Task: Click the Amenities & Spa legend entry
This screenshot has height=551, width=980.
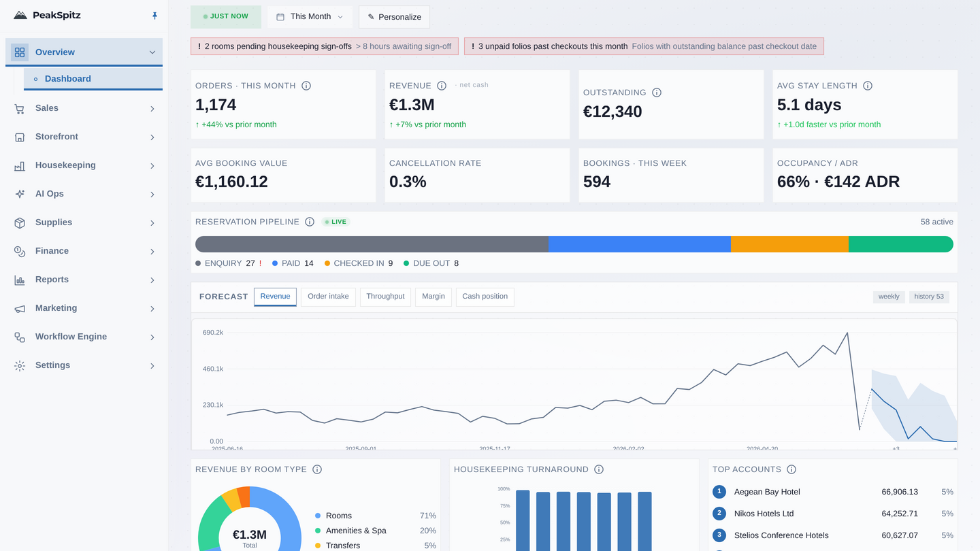Action: [375, 531]
